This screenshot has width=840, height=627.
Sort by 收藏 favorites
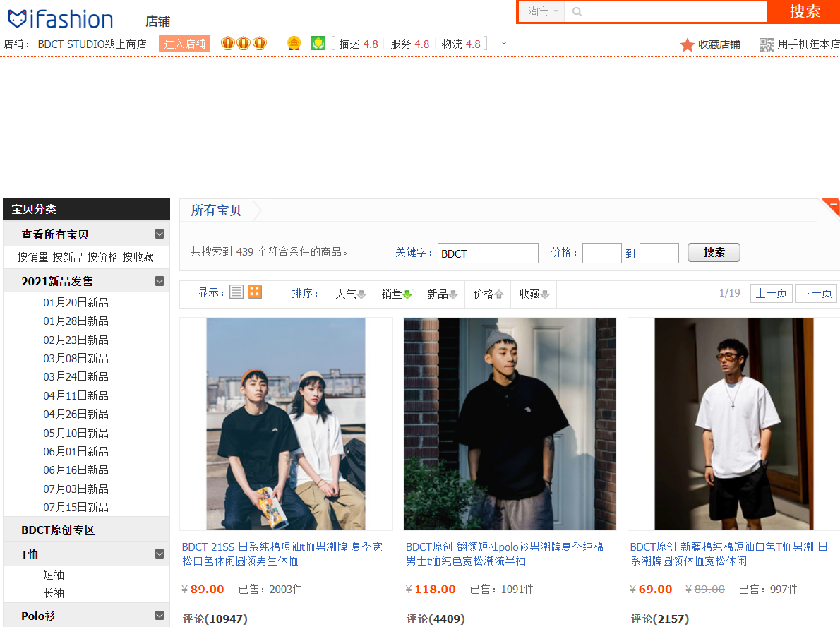tap(534, 294)
